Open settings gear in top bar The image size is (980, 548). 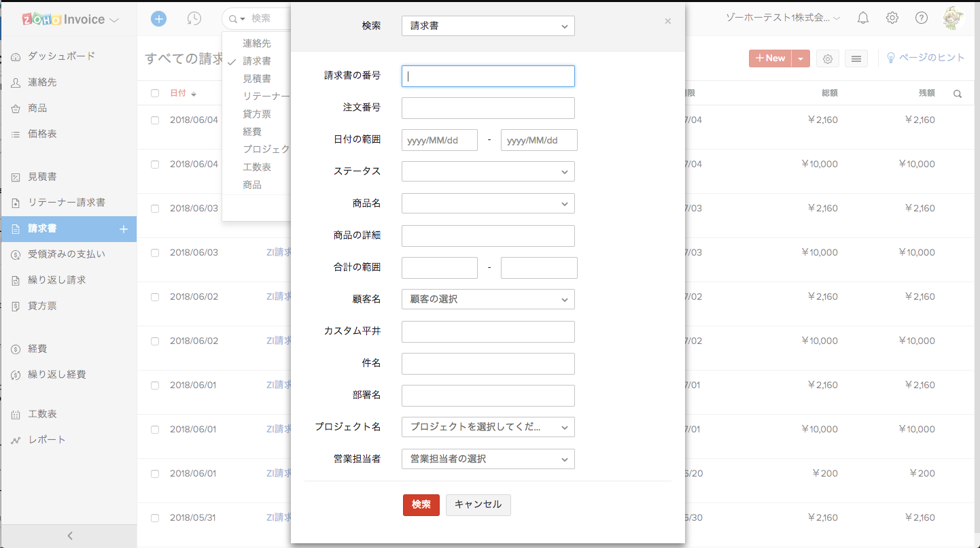892,18
